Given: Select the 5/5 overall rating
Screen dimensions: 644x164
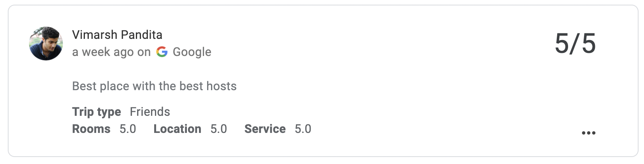Looking at the screenshot, I should 575,43.
